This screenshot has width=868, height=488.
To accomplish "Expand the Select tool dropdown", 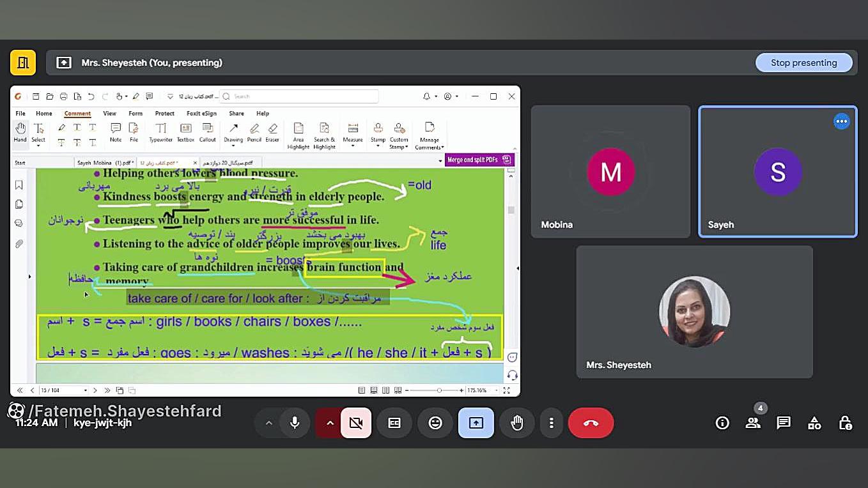I will (x=38, y=146).
